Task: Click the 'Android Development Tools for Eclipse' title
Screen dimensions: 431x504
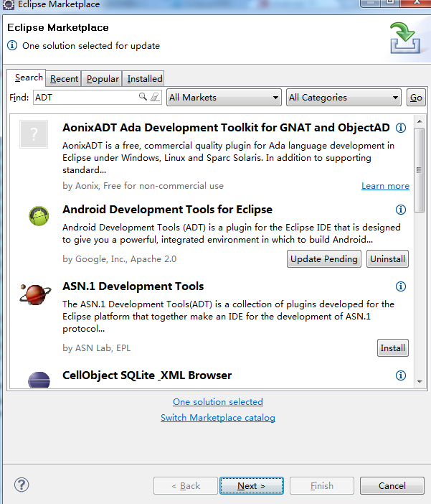Action: [167, 210]
